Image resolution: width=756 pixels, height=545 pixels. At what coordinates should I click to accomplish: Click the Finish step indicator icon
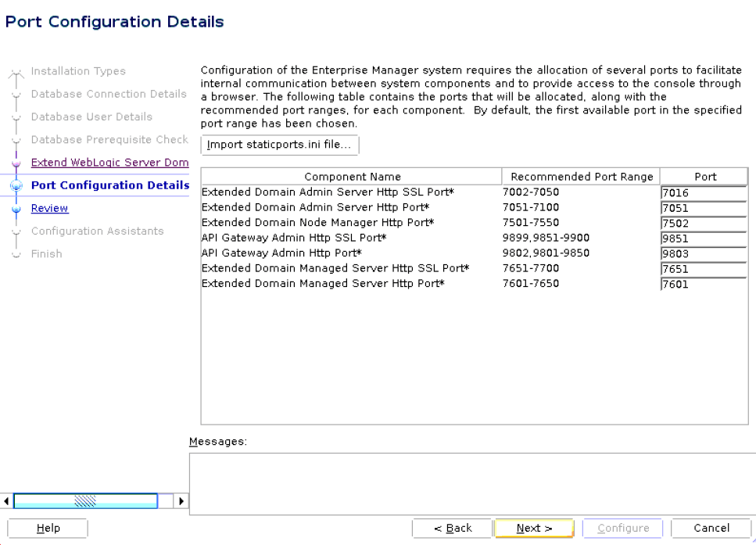click(16, 253)
